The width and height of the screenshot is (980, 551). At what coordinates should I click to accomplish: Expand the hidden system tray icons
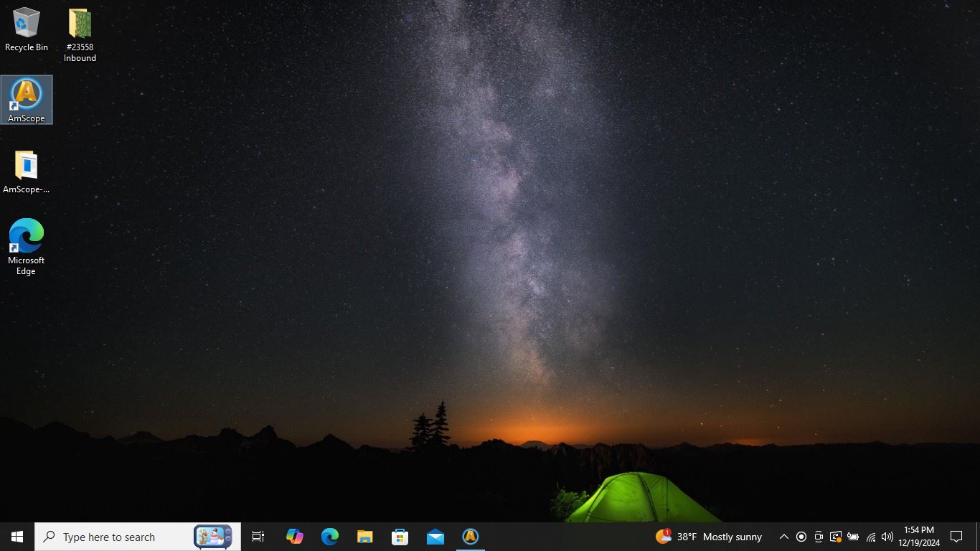point(784,537)
